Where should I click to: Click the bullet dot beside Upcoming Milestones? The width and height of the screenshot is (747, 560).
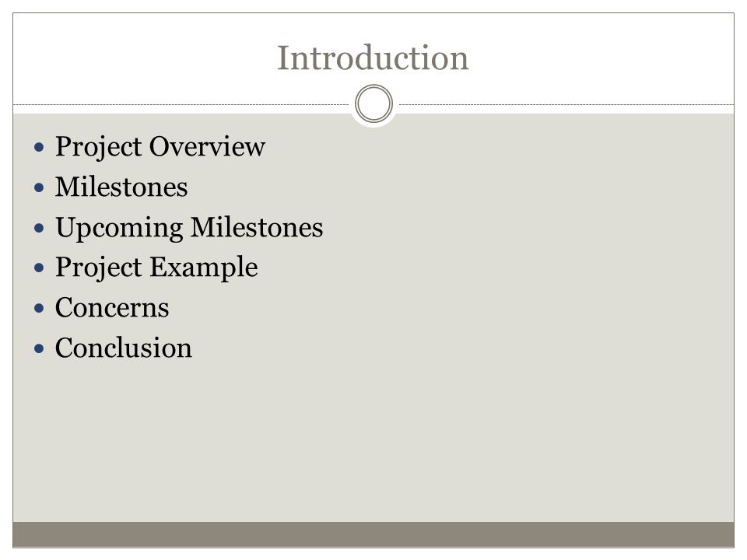[39, 228]
